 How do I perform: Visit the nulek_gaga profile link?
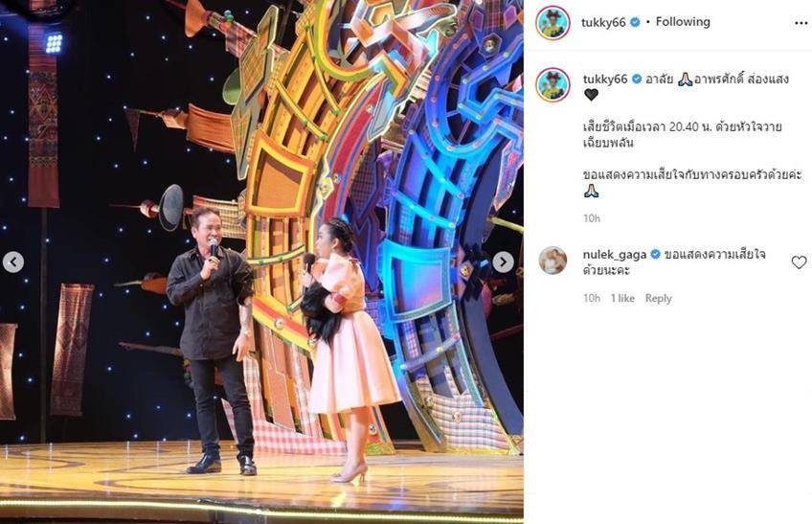coord(615,255)
